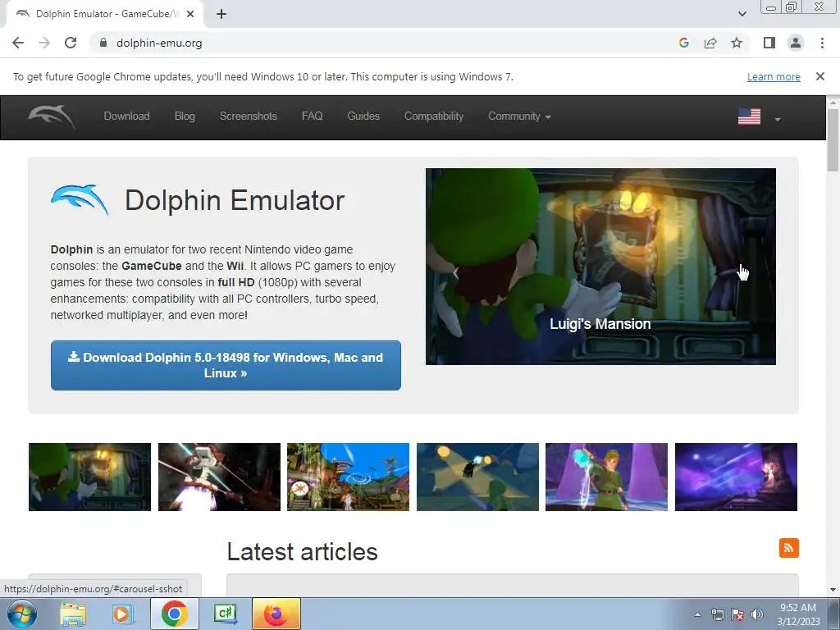Click the carousel previous arrow
Image resolution: width=840 pixels, height=630 pixels.
455,273
